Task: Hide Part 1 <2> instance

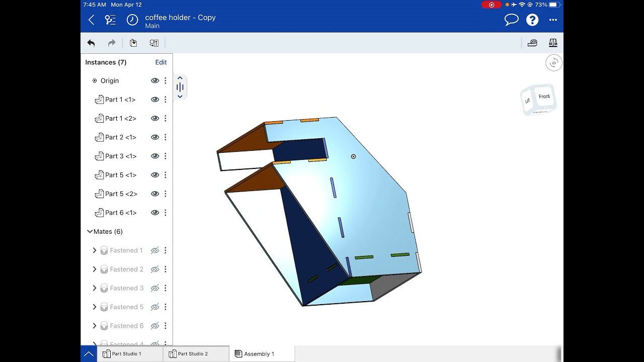Action: pyautogui.click(x=155, y=118)
